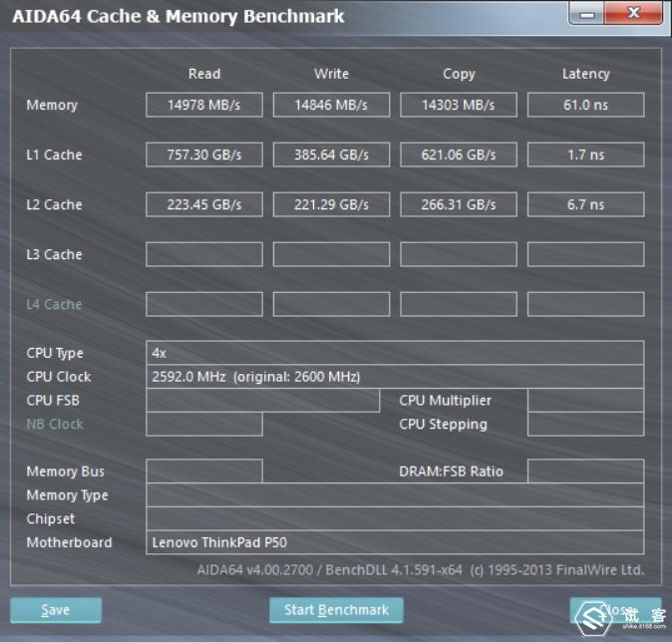
Task: Minimize the AIDA64 benchmark window
Action: tap(586, 14)
